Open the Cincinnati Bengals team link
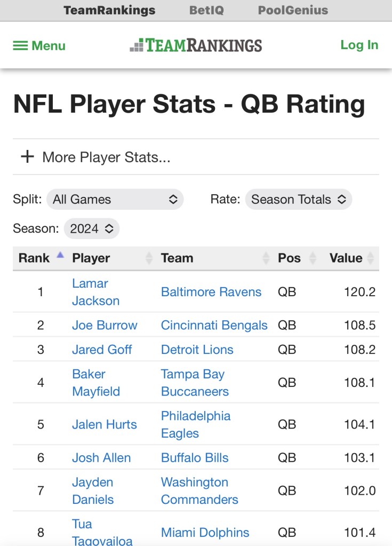392x546 pixels. tap(214, 325)
